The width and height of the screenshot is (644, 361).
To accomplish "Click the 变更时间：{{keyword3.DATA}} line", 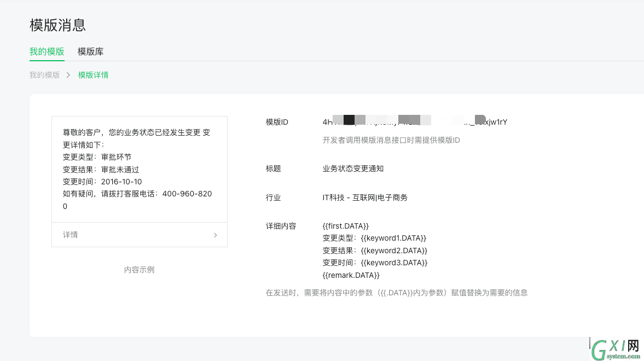I will [375, 263].
